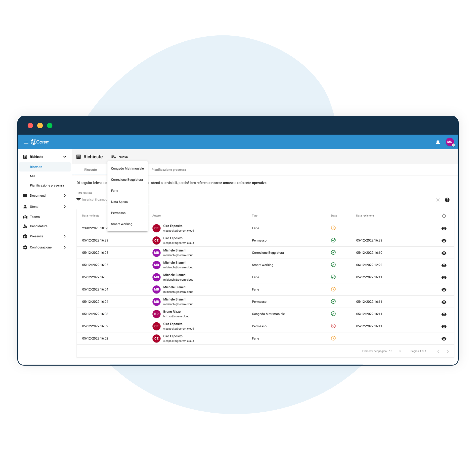The width and height of the screenshot is (476, 457).
Task: Click the refresh/sync icon in requests table
Action: pyautogui.click(x=444, y=216)
